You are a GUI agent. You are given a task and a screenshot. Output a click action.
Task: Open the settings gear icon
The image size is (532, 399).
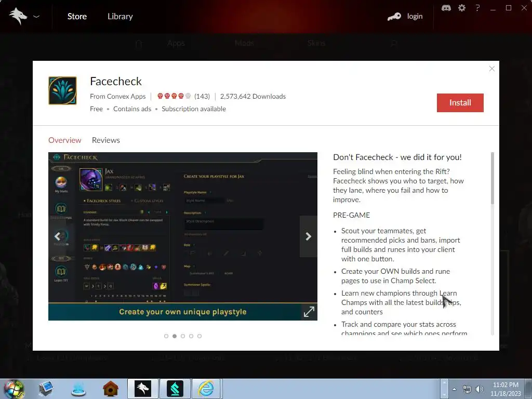pos(462,8)
